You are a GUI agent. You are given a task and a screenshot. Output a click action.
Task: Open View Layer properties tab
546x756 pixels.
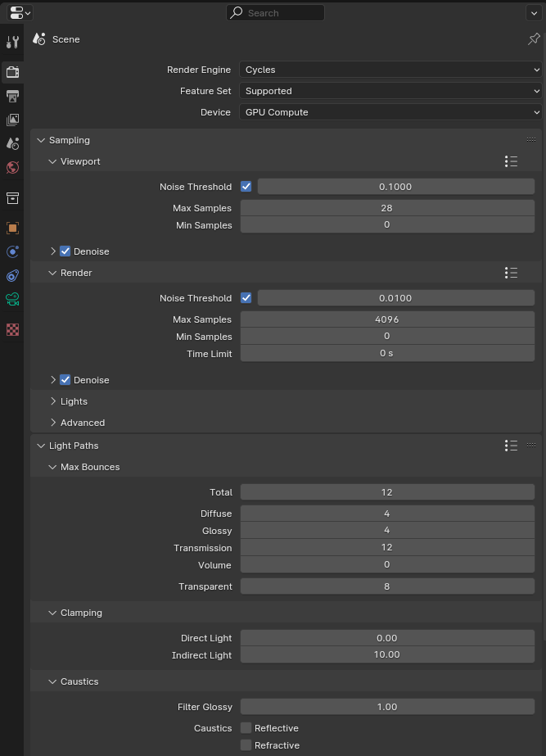point(12,120)
